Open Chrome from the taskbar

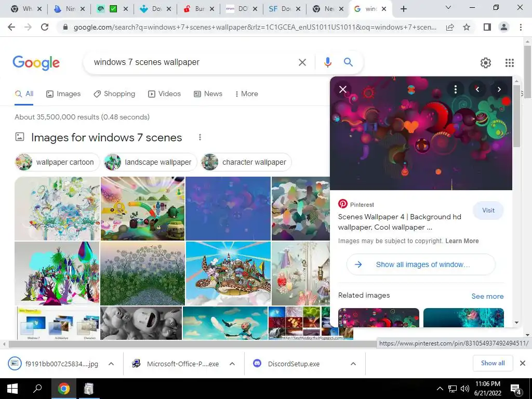click(64, 389)
